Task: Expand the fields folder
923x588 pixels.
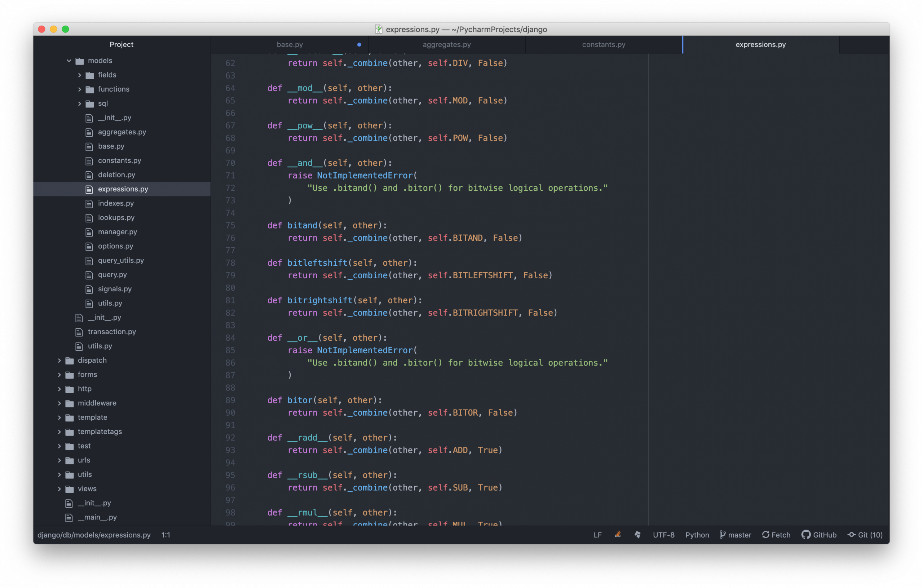Action: (79, 75)
